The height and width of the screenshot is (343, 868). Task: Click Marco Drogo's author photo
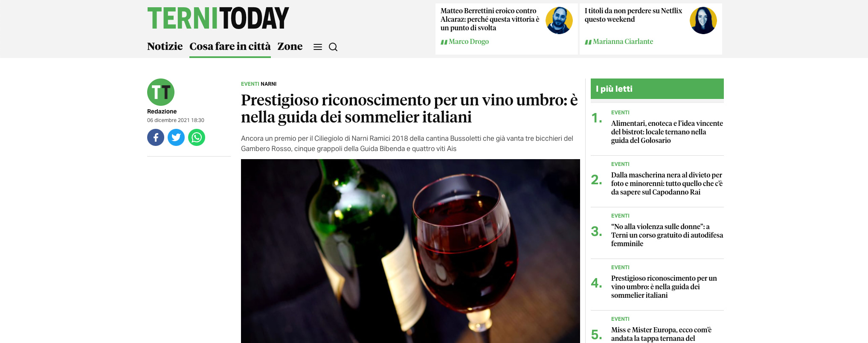point(559,20)
